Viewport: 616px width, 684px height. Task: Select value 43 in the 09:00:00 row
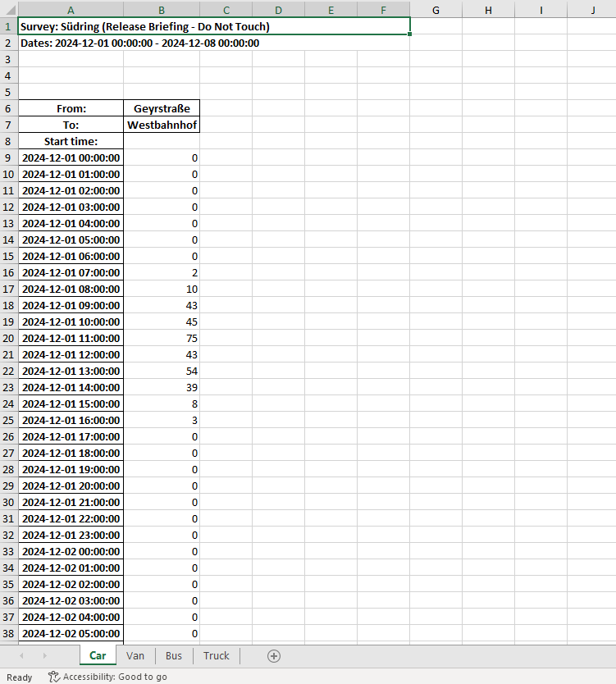pos(162,305)
